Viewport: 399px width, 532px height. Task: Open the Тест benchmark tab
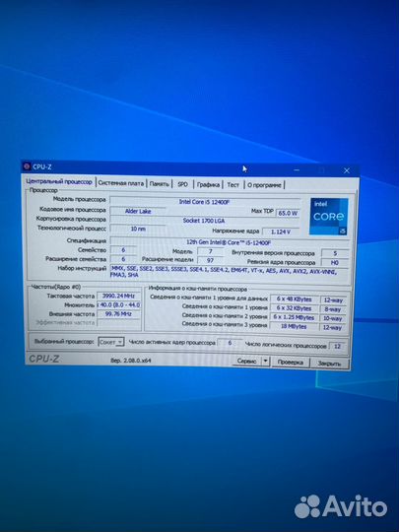pos(233,185)
